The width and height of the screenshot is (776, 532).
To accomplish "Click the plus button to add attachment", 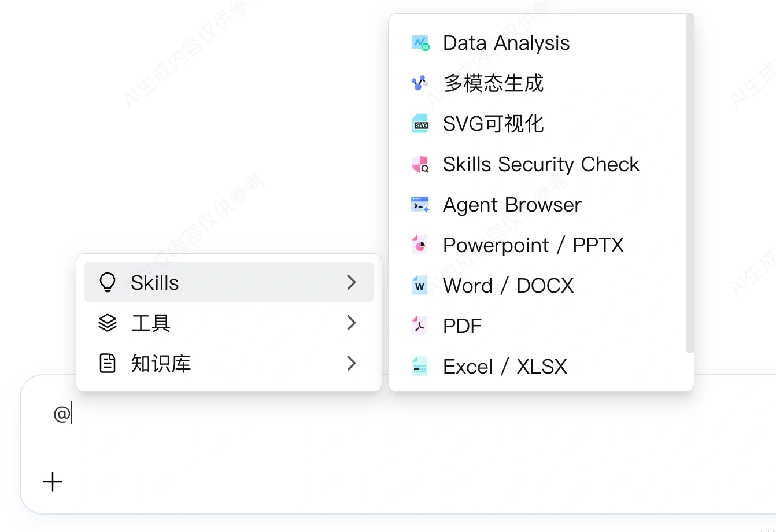I will coord(53,482).
